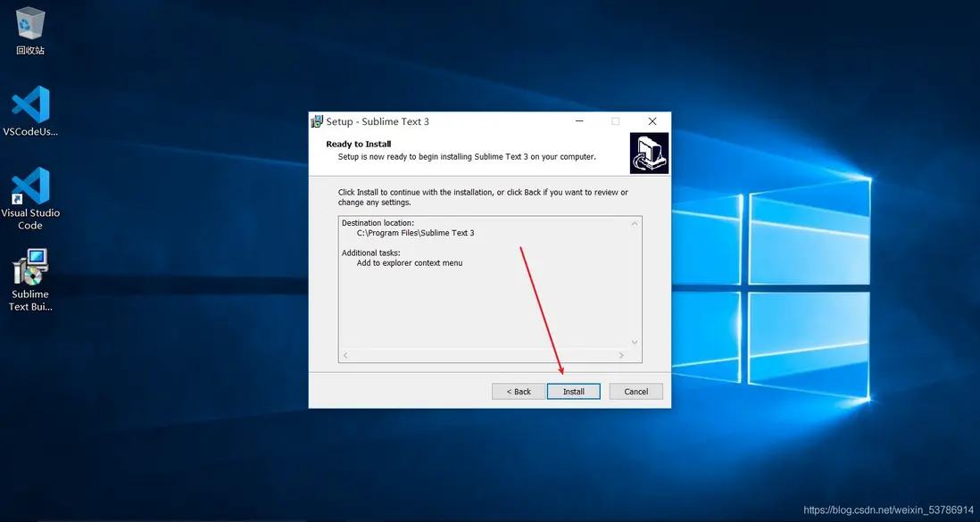
Task: Click the 'Destination location:' label
Action: coord(378,222)
